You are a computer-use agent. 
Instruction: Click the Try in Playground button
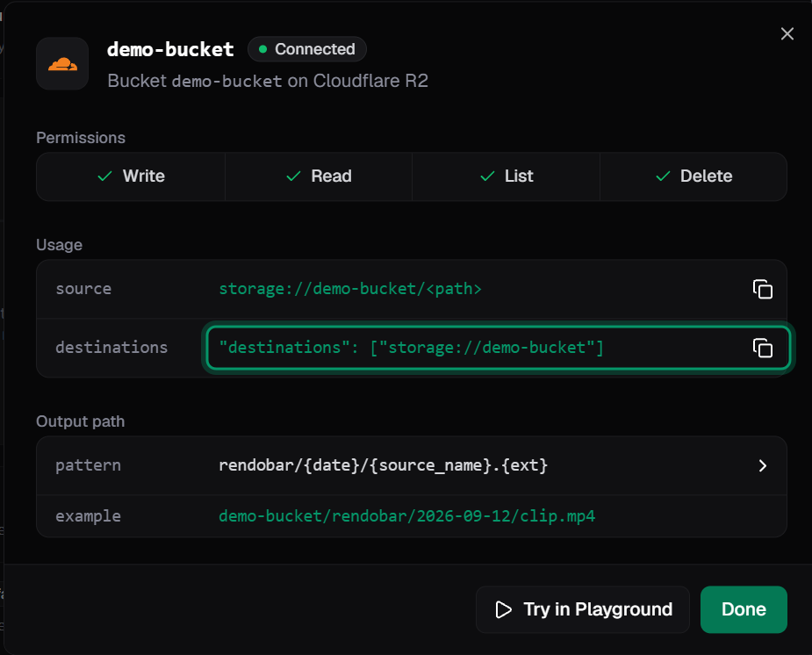pyautogui.click(x=583, y=609)
